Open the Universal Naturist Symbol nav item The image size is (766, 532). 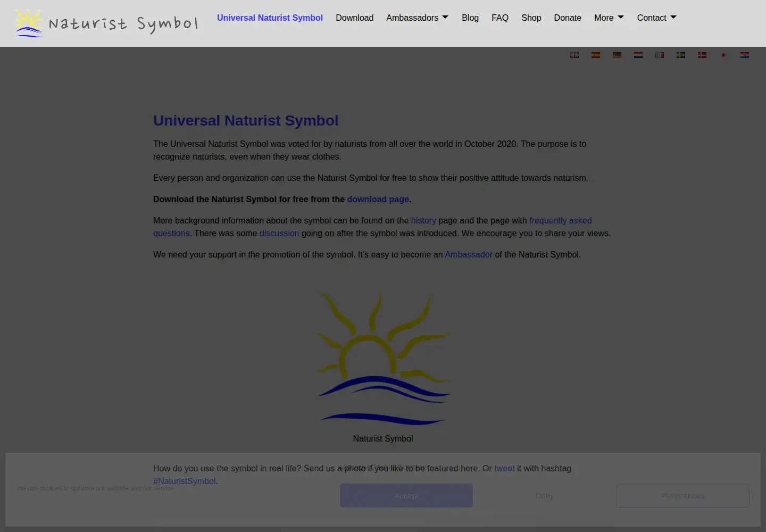pyautogui.click(x=270, y=18)
